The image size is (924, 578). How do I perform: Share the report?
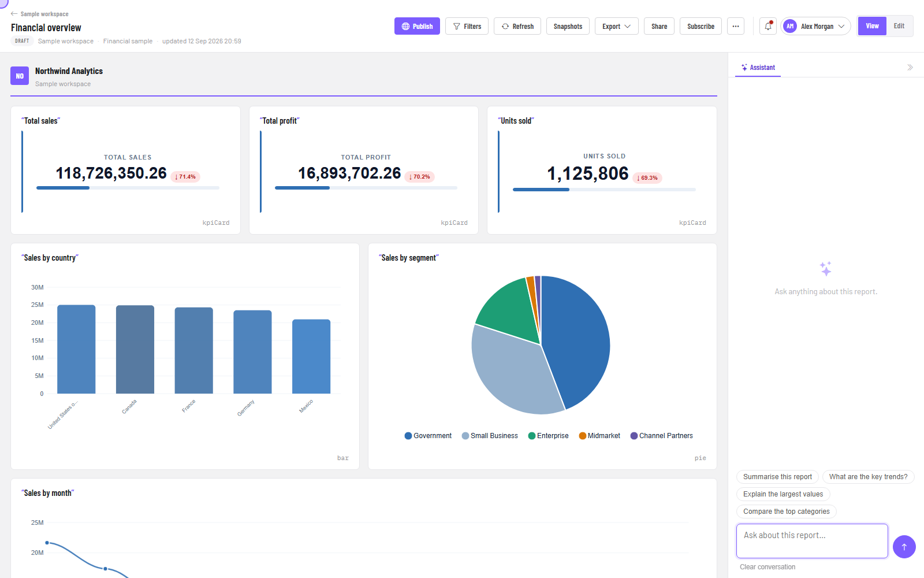659,26
